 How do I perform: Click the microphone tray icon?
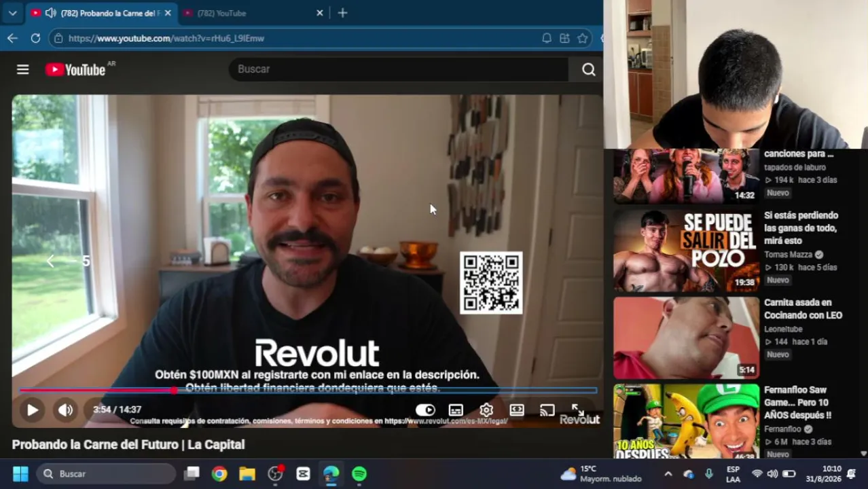coord(709,473)
